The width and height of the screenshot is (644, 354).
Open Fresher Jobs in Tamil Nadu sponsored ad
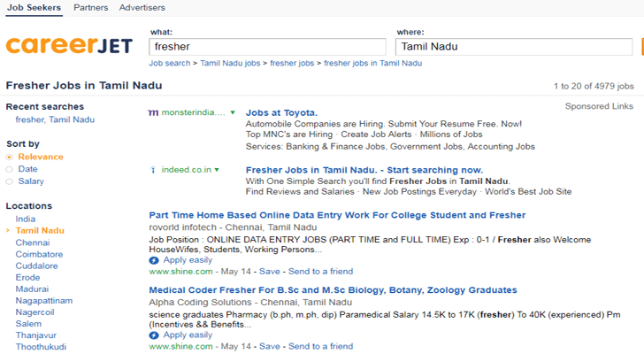[364, 170]
